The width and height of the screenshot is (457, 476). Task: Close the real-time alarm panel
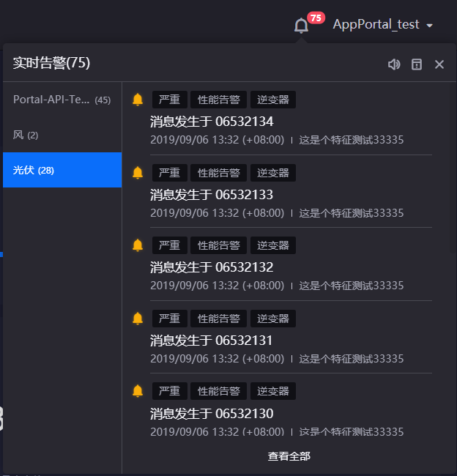[439, 64]
